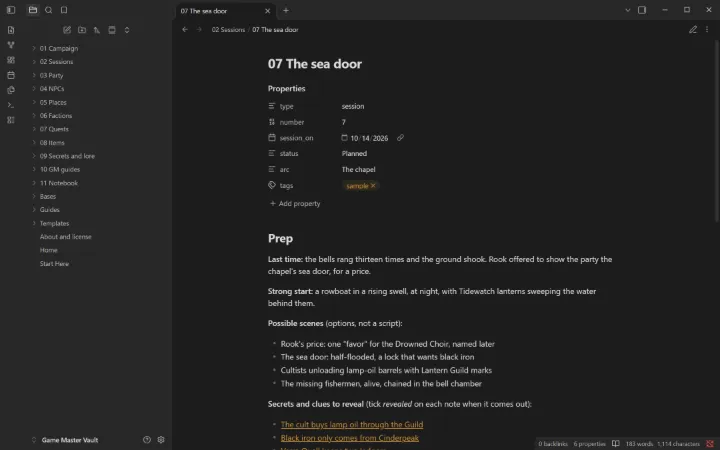
Task: Select the 07 The sea door tab
Action: [x=225, y=11]
